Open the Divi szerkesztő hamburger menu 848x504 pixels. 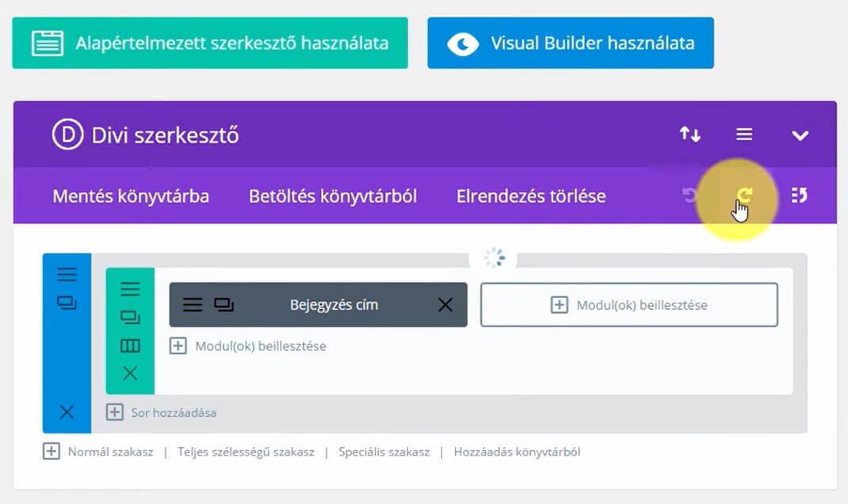tap(744, 135)
